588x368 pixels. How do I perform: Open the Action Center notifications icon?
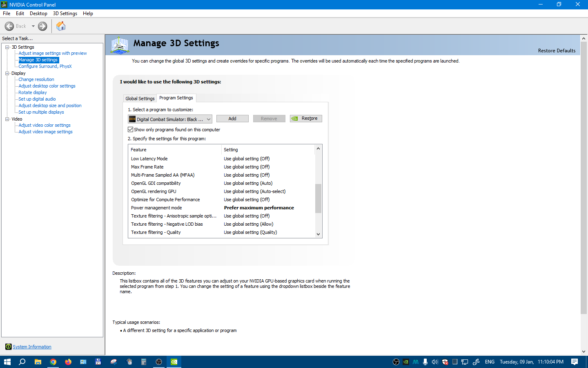click(575, 362)
